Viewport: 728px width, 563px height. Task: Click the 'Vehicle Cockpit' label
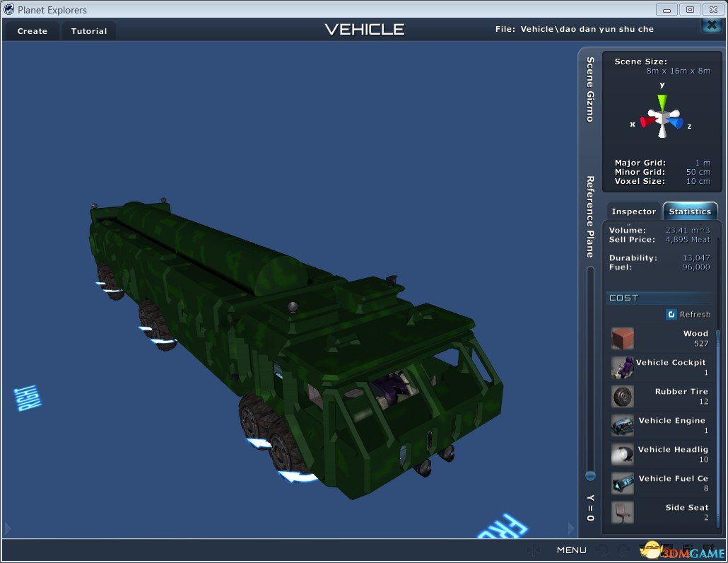point(671,362)
